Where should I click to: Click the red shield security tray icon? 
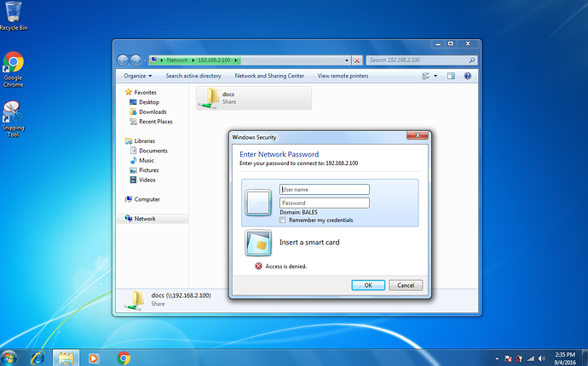point(519,359)
